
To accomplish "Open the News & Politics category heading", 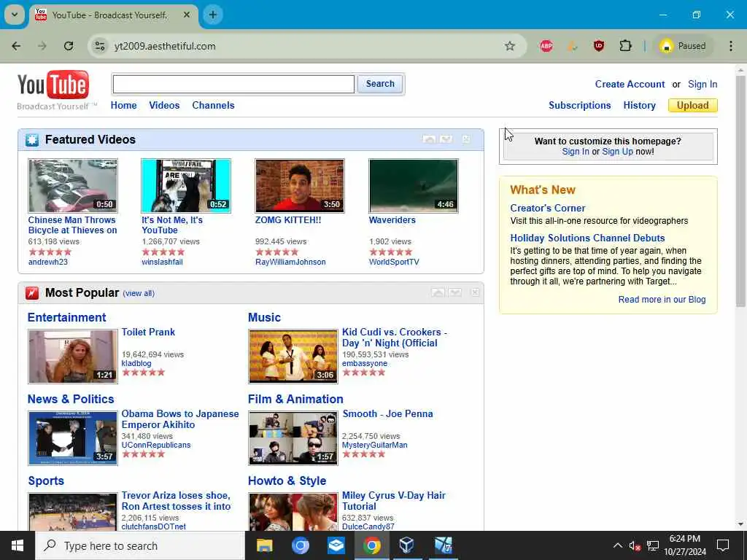I will [71, 399].
